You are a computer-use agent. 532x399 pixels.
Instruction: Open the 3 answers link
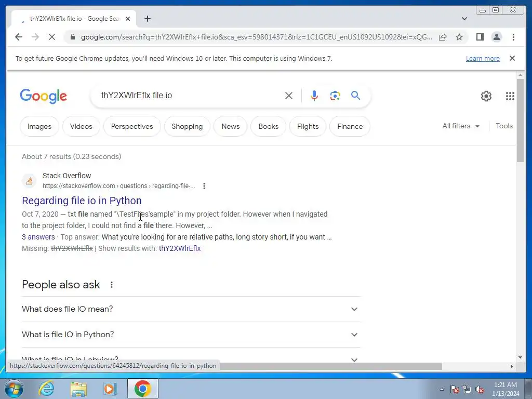[38, 237]
